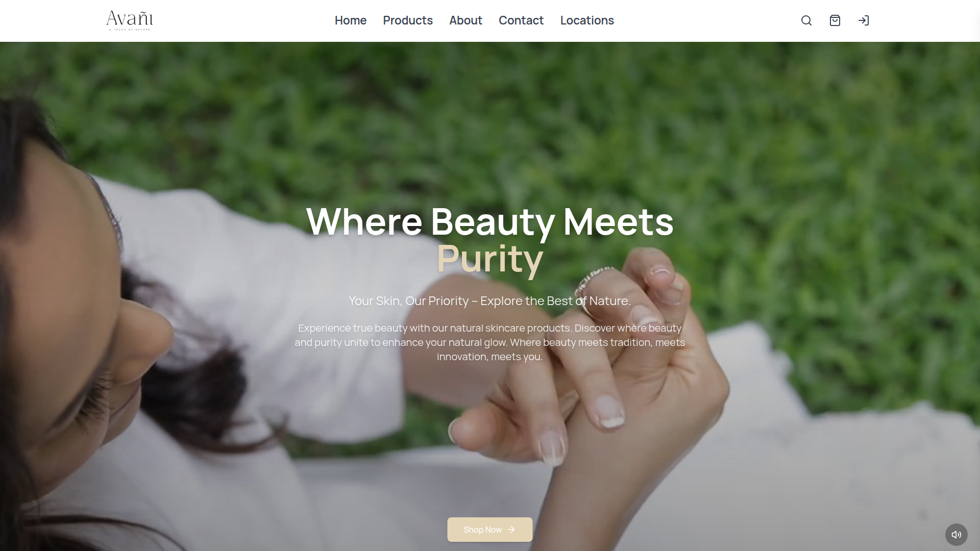
Task: Click the 'Where Beauty Meets' heading
Action: point(489,221)
